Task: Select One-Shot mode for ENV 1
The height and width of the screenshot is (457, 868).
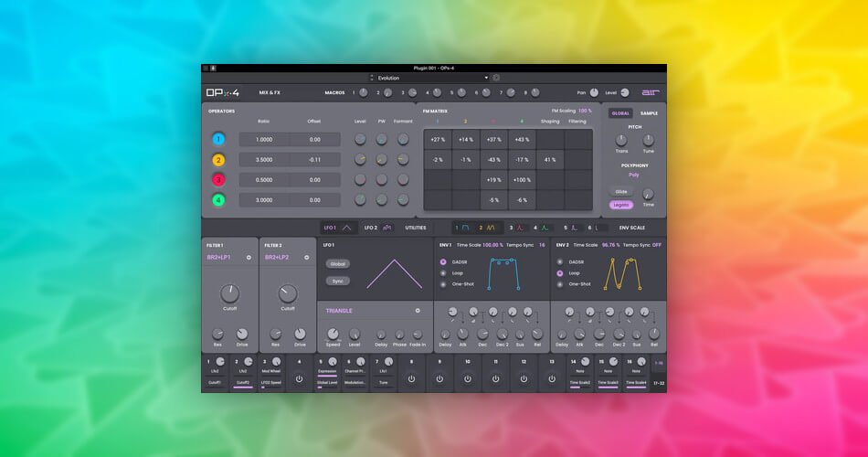Action: click(443, 284)
